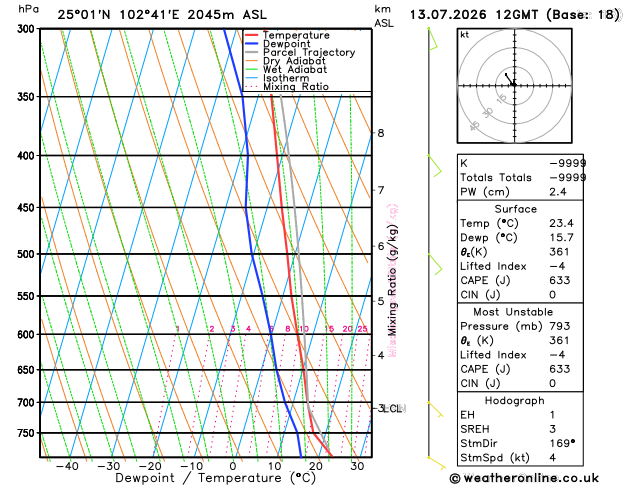Click the 'km ASL' unit label
This screenshot has width=629, height=486.
pos(384,16)
